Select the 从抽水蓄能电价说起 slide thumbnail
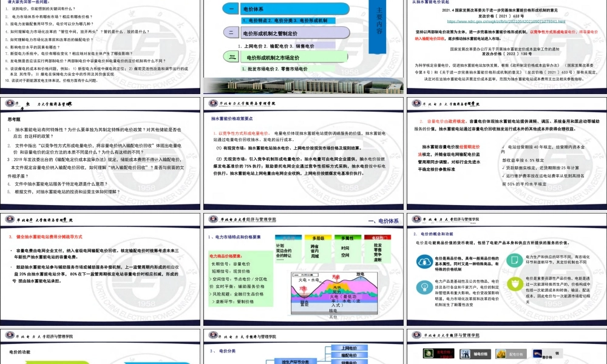Screen dimensions: 607x364 tap(507, 45)
